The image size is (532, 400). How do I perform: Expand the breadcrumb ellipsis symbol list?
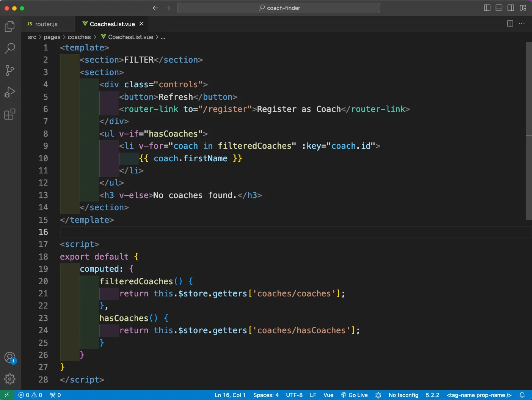pyautogui.click(x=163, y=37)
